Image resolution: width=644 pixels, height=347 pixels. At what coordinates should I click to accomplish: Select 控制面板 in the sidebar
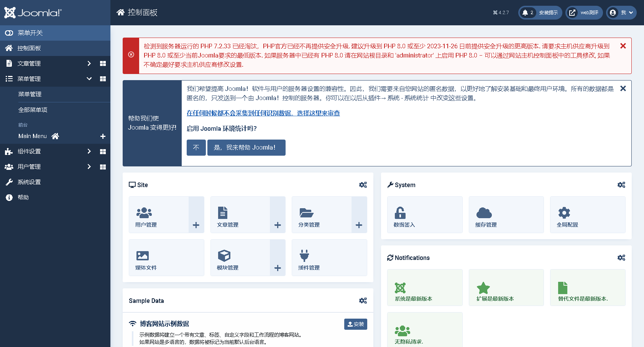pyautogui.click(x=28, y=48)
